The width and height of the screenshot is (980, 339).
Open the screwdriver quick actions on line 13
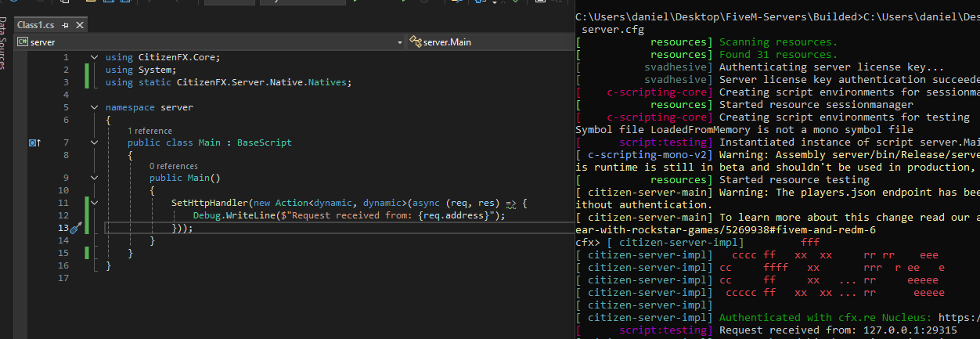click(x=76, y=228)
